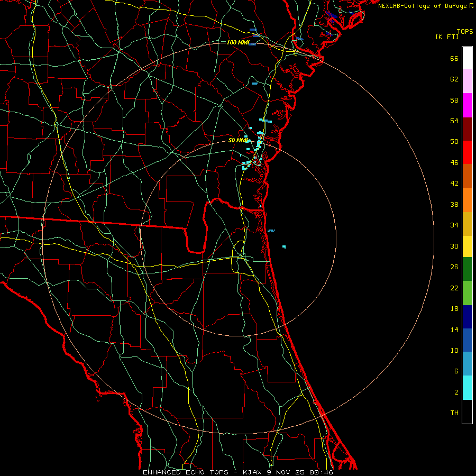Screen dimensions: 476x476
Task: Click the "ENHANCED ECHO TOPS" caption text
Action: pos(186,472)
